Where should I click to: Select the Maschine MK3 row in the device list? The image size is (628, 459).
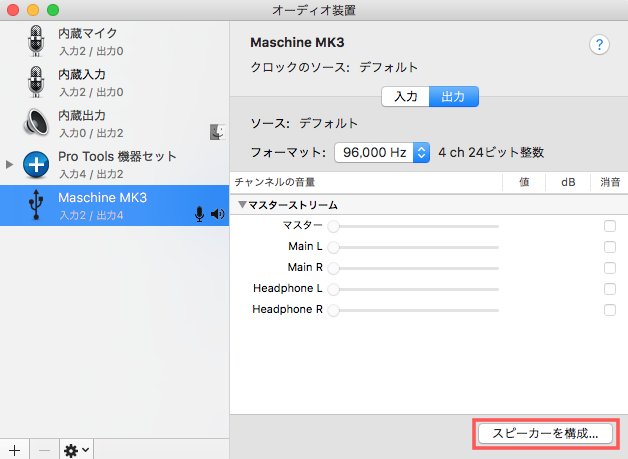115,205
